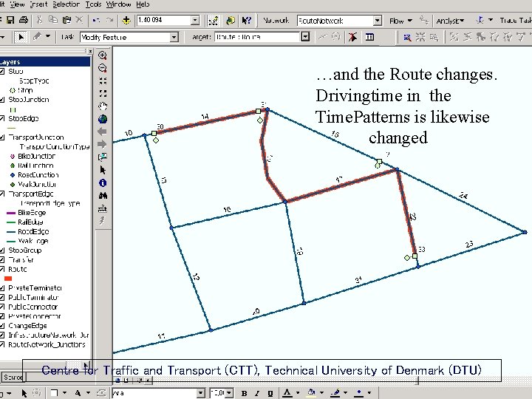Select the Zoom Out magnifier tool
The width and height of the screenshot is (532, 399).
(103, 68)
